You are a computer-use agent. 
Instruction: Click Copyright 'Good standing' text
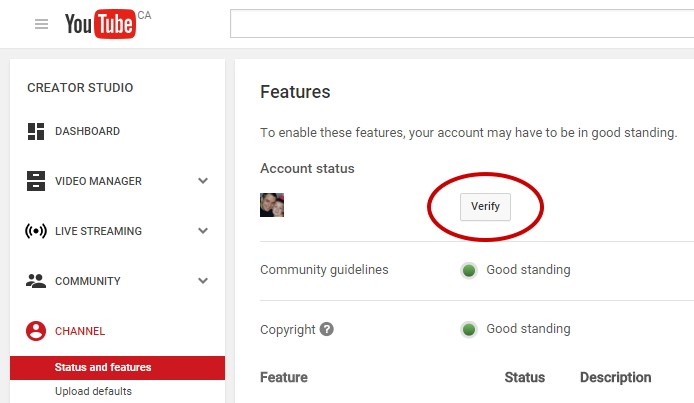(x=528, y=329)
